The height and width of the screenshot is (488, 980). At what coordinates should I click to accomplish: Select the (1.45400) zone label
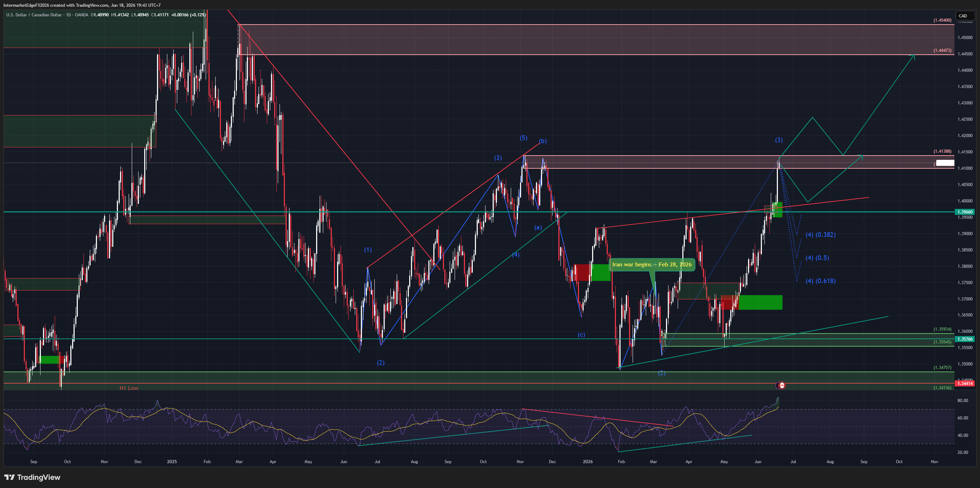(x=942, y=20)
